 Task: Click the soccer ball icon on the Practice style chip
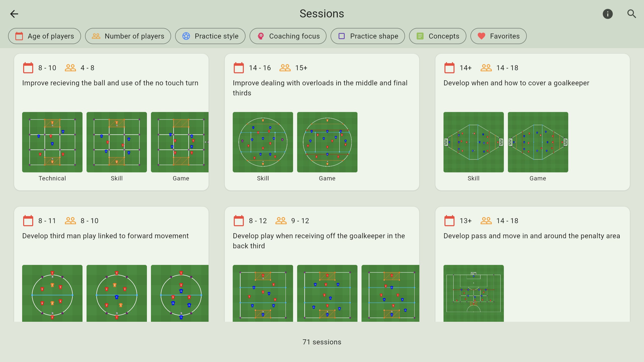click(186, 36)
